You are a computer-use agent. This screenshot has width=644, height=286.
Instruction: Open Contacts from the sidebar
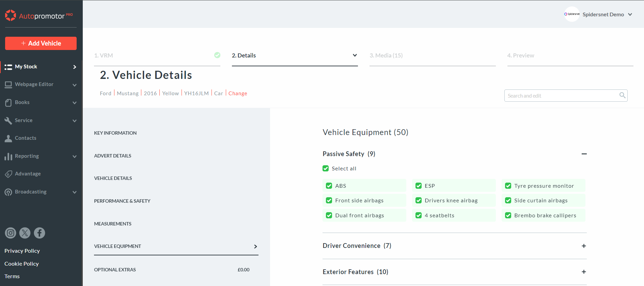(26, 138)
